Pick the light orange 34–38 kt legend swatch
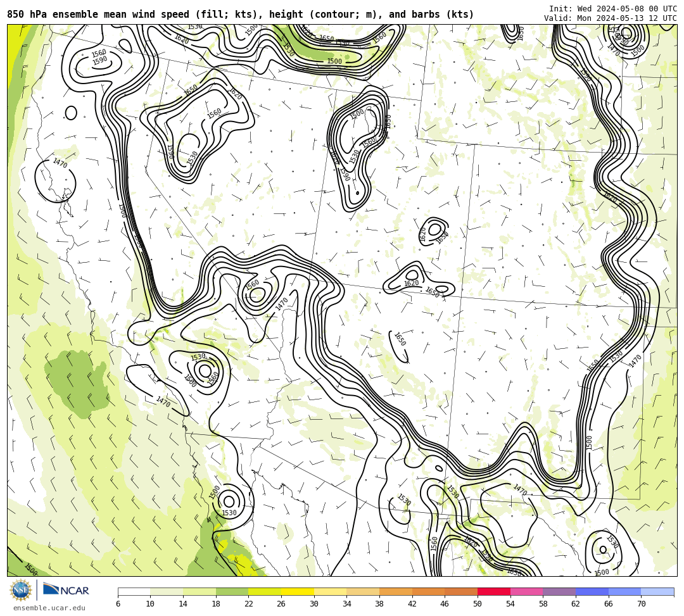This screenshot has width=684, height=616. pyautogui.click(x=363, y=591)
